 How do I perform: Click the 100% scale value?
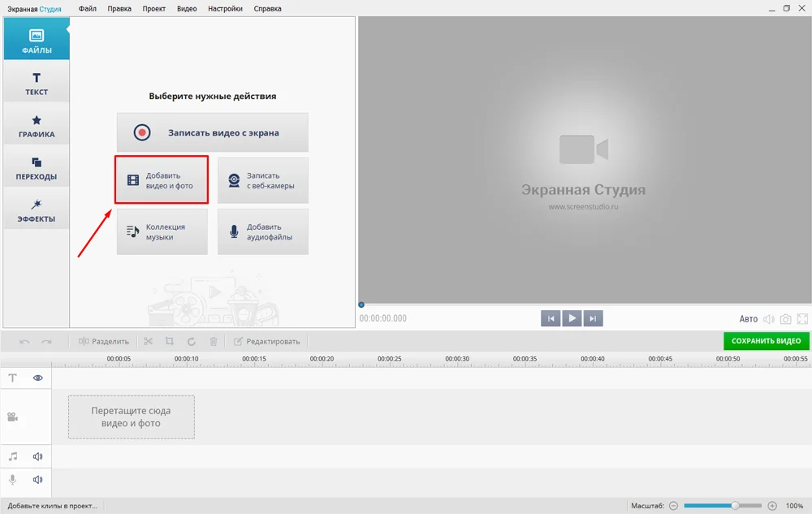[x=794, y=506]
